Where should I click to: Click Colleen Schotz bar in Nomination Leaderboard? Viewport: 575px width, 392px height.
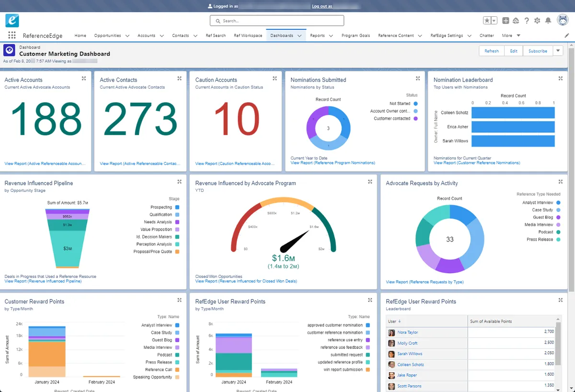pos(513,113)
